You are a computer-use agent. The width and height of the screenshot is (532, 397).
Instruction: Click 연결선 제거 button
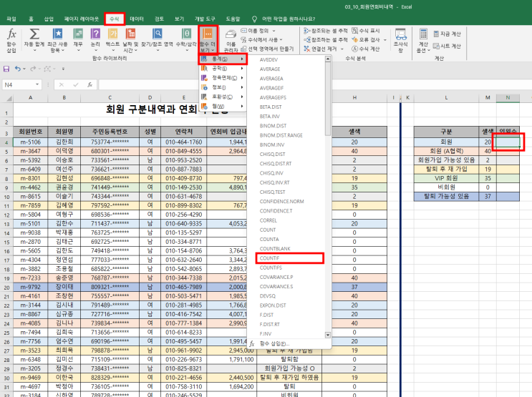click(x=320, y=49)
